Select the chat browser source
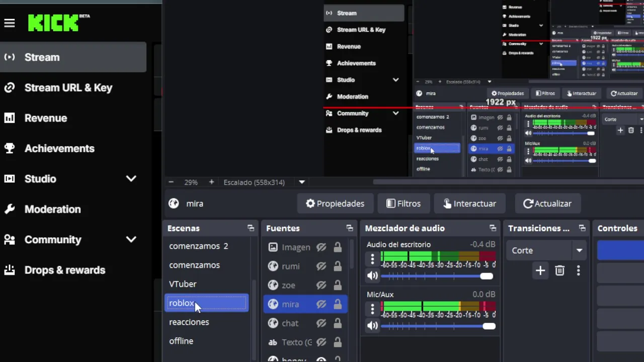The height and width of the screenshot is (362, 644). (305, 323)
